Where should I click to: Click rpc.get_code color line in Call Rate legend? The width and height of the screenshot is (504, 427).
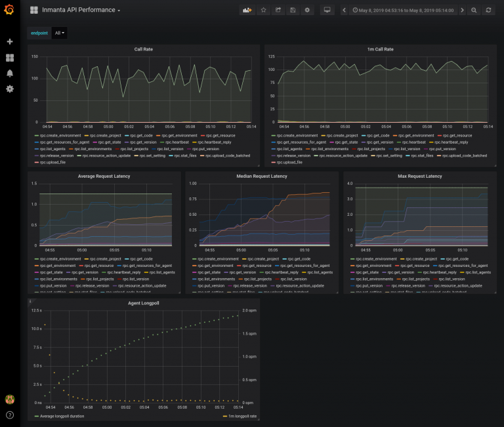127,136
